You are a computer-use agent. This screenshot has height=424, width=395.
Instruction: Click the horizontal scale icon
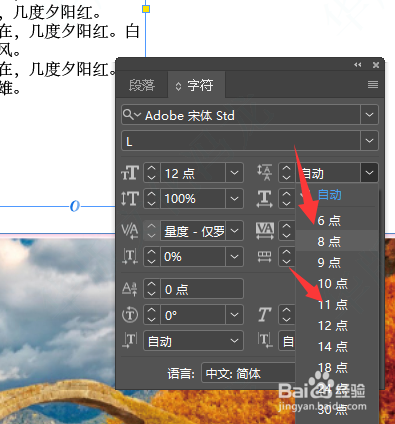pyautogui.click(x=265, y=198)
